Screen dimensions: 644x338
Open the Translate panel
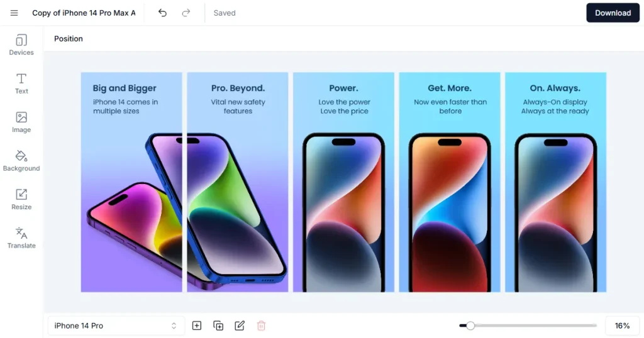(x=21, y=238)
